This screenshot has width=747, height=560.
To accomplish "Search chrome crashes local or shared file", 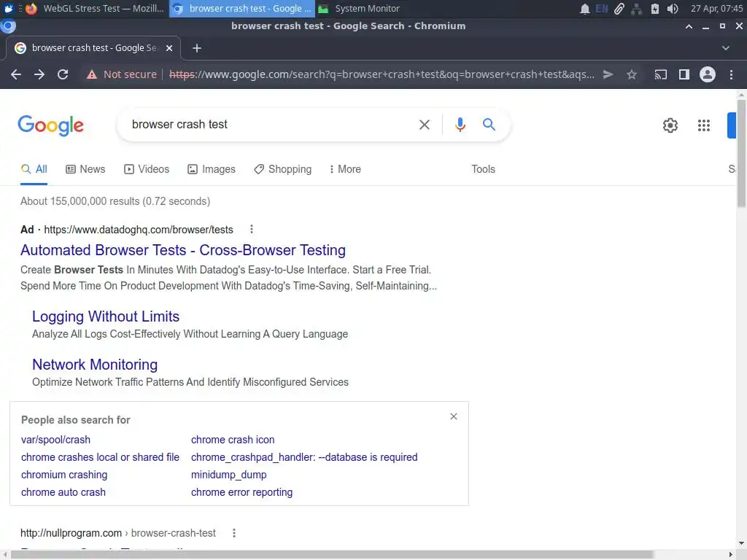I will (100, 457).
